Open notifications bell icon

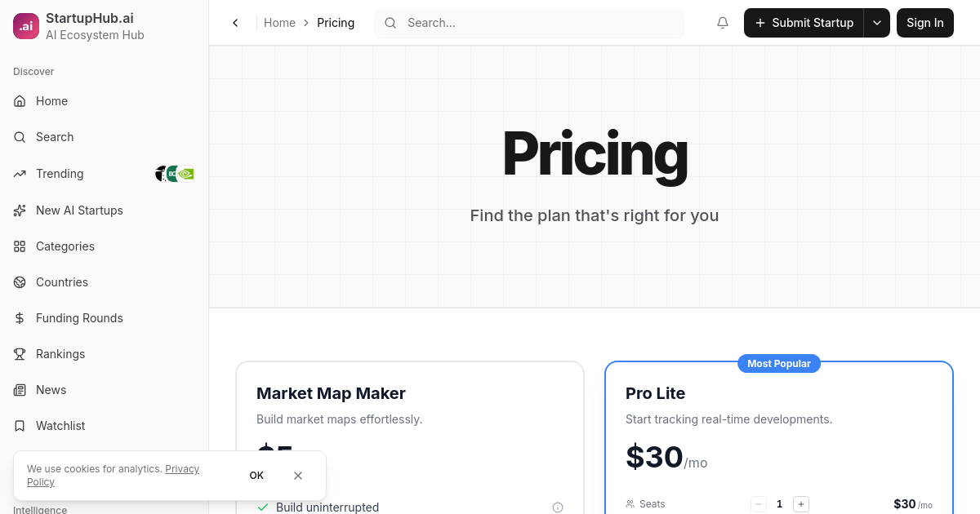(x=723, y=23)
